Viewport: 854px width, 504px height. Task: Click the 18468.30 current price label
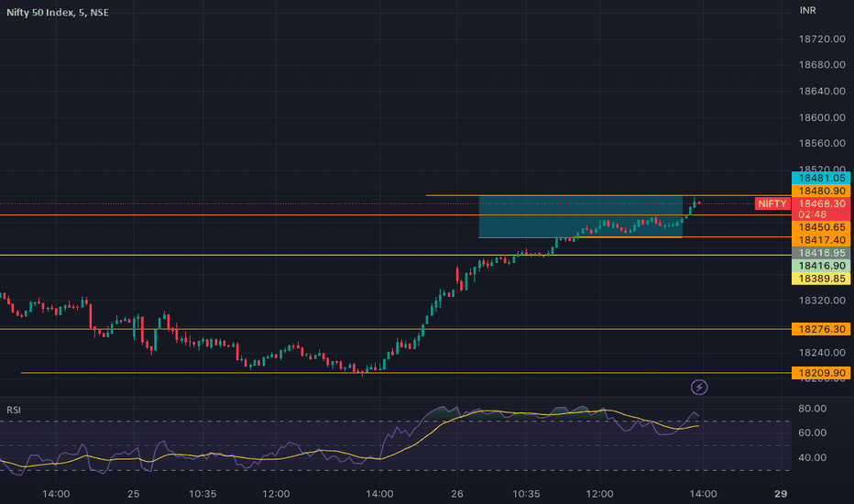[x=822, y=203]
